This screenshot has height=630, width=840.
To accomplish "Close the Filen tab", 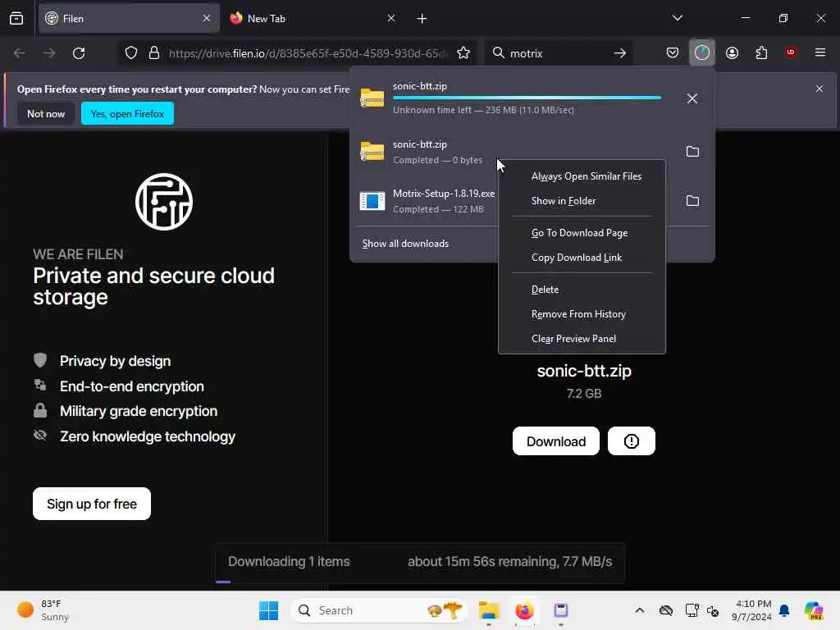I will click(207, 18).
